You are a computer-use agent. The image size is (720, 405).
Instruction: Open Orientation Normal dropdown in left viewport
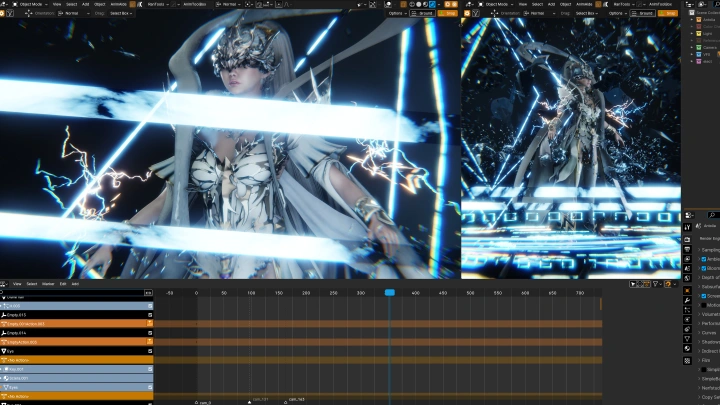(x=73, y=13)
